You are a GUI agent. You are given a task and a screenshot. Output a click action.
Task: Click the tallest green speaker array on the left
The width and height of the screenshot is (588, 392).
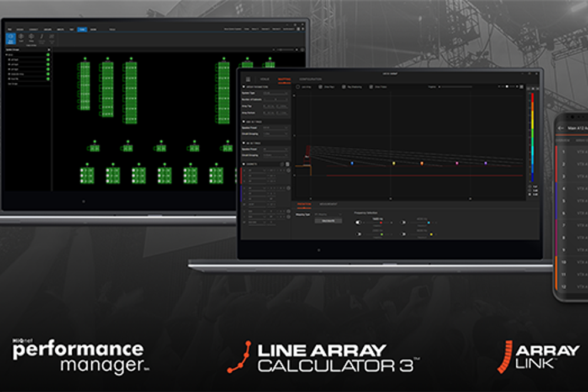(131, 93)
